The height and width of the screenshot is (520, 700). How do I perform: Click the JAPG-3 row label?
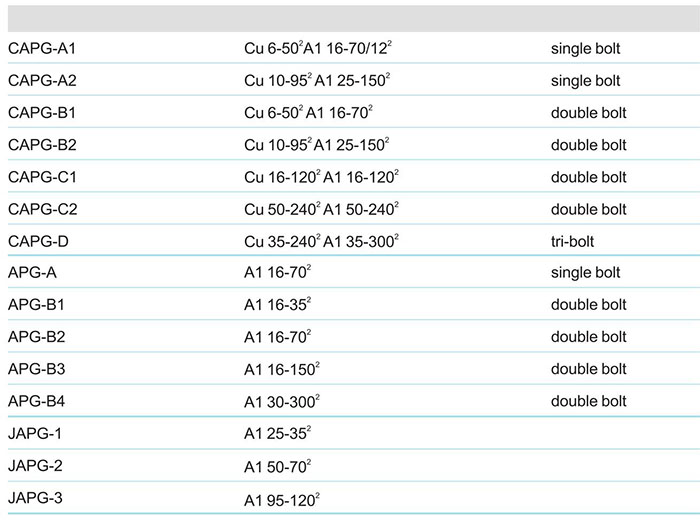(35, 497)
